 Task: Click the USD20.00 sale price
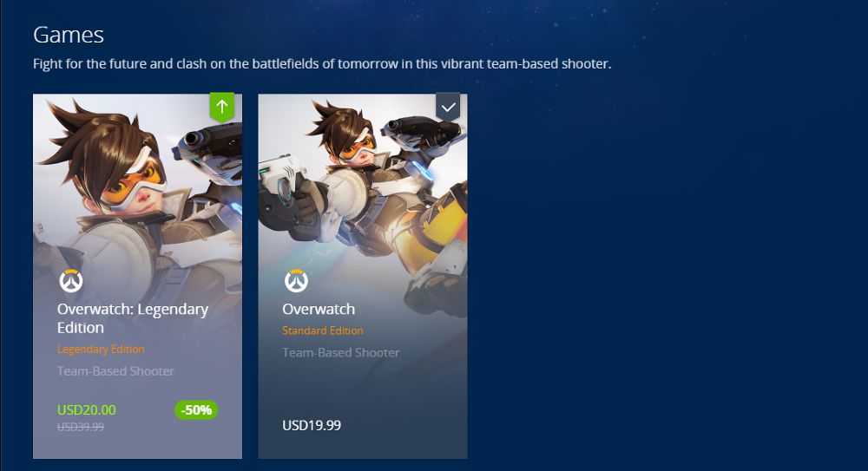coord(86,410)
